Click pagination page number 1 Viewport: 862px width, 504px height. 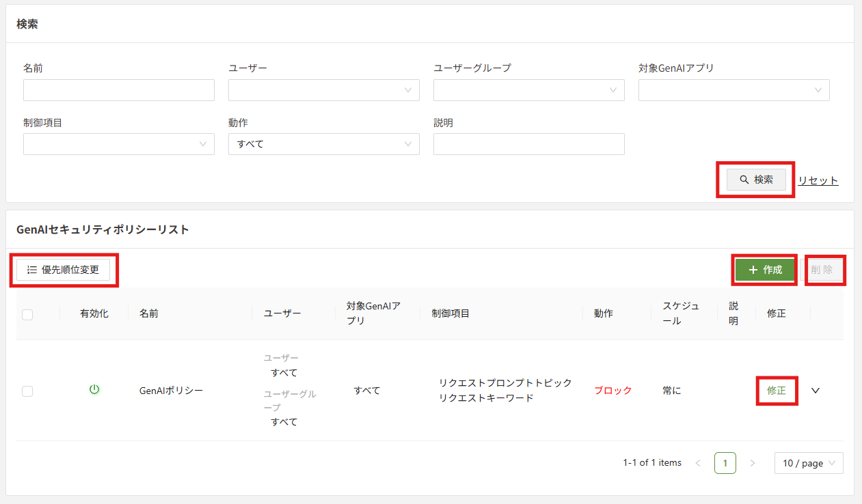click(725, 463)
